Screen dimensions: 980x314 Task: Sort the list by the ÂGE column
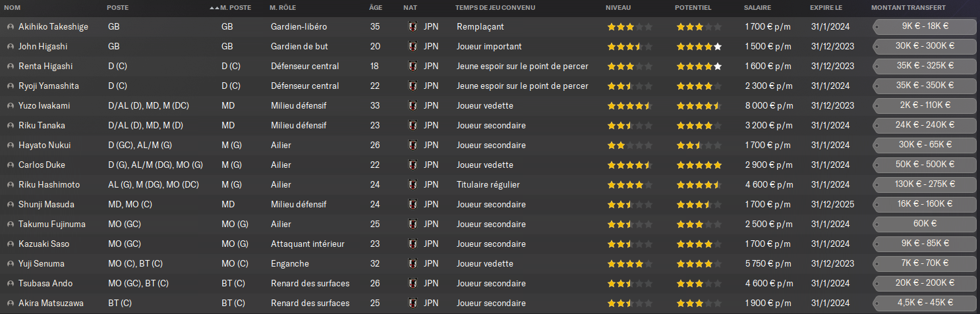pyautogui.click(x=376, y=8)
